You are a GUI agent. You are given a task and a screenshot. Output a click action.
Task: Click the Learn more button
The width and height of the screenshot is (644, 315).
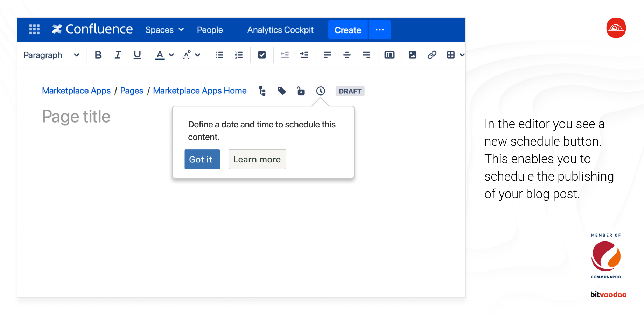click(x=257, y=159)
